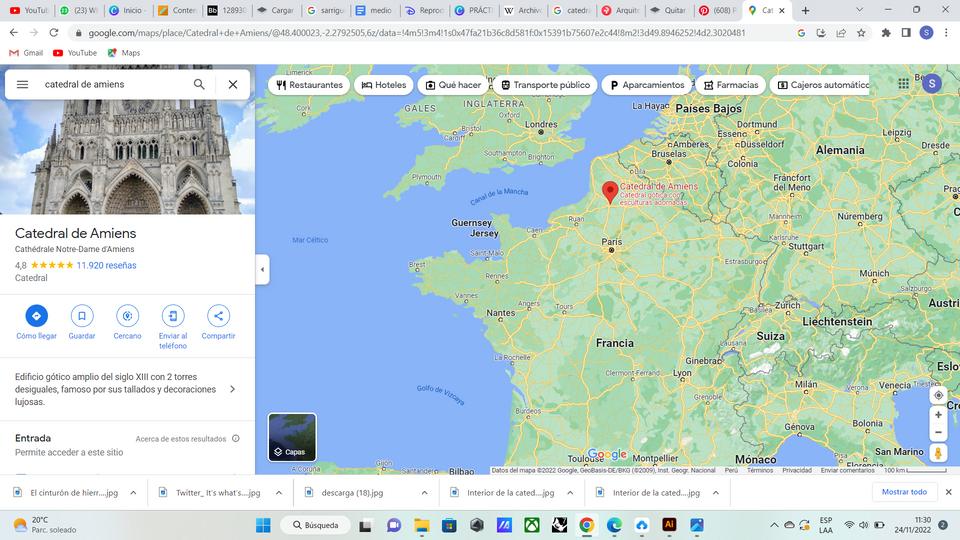Switch to the sarrigu Google tab
This screenshot has width=960, height=540.
[324, 10]
